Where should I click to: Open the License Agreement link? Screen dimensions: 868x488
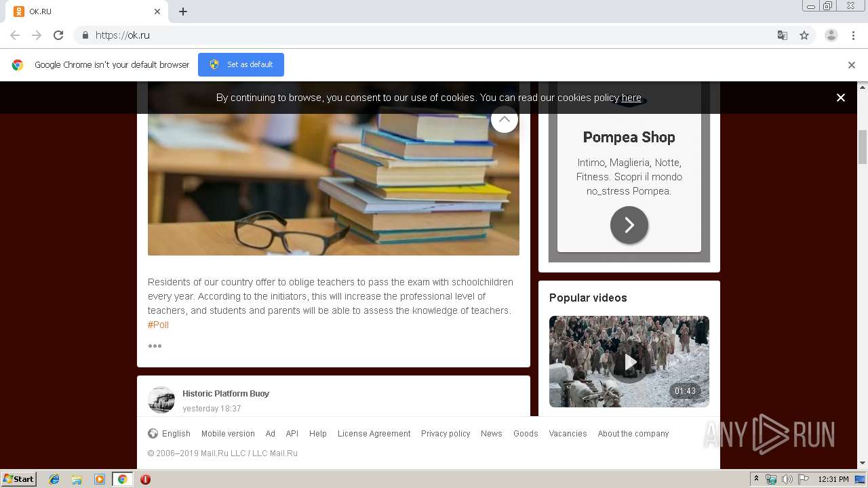[374, 434]
